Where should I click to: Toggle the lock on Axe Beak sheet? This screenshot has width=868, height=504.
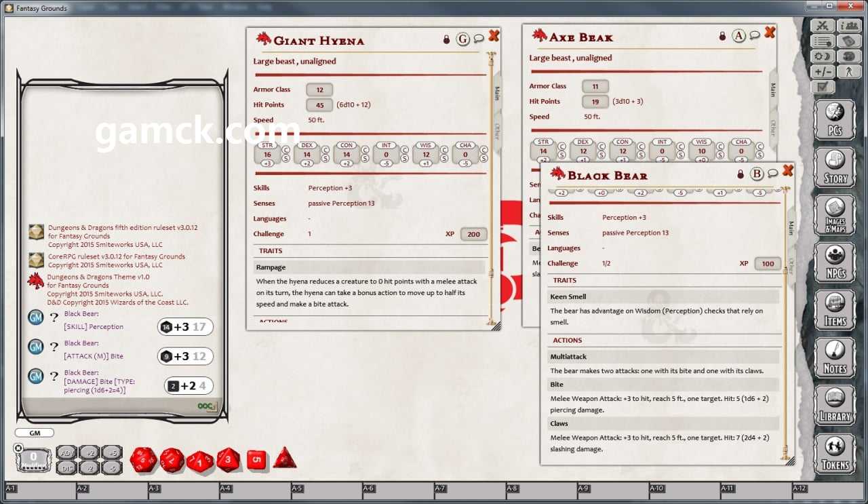722,36
